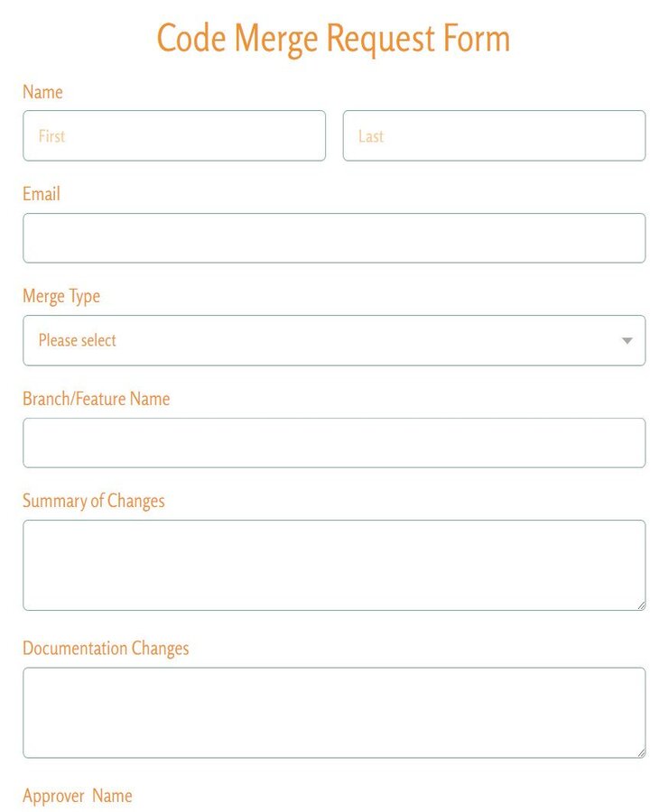
Task: Click the Email label above its field
Action: point(41,194)
